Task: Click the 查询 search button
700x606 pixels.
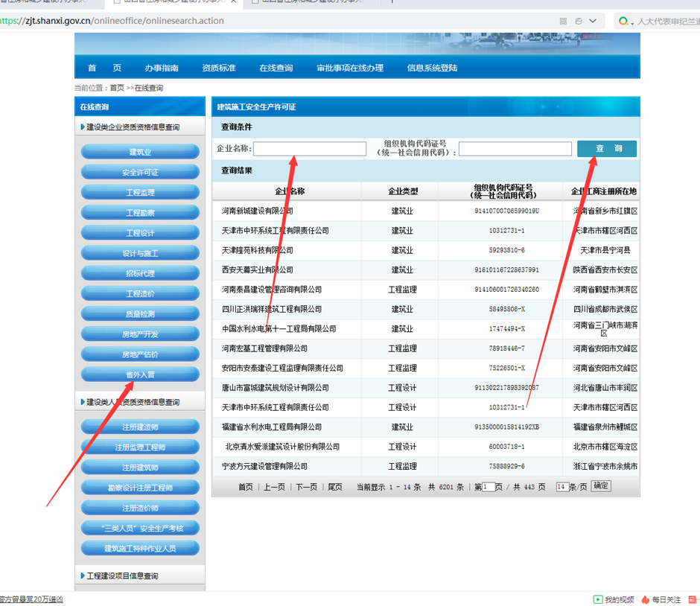Action: (x=607, y=149)
